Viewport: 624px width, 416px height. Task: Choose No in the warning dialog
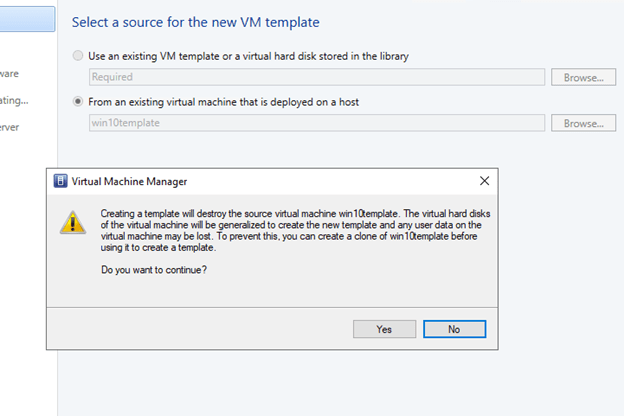tap(454, 329)
